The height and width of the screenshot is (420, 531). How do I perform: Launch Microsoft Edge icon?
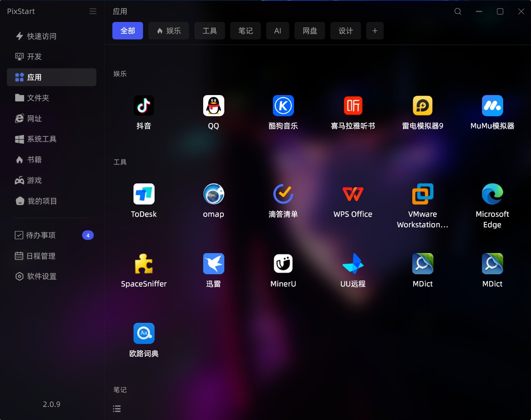(x=492, y=194)
